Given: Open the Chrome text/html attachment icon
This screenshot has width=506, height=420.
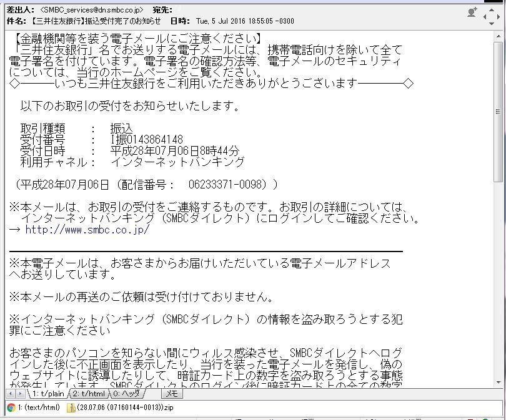Looking at the screenshot, I should pos(11,408).
